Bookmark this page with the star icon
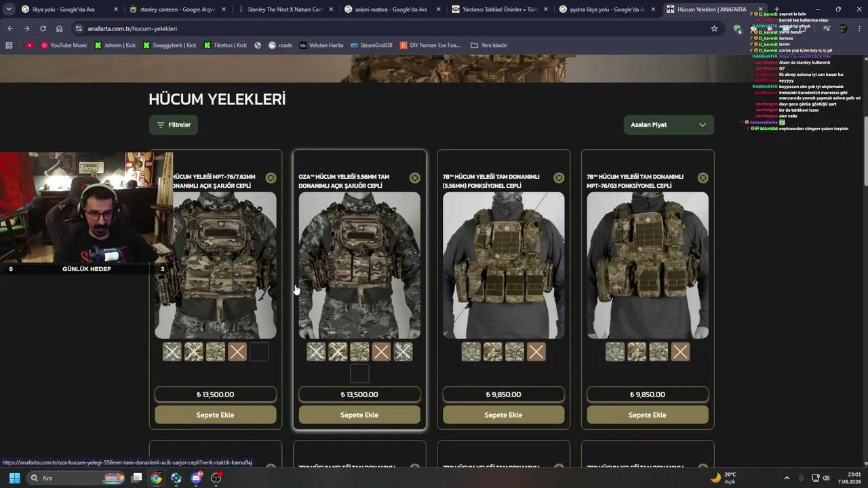This screenshot has height=488, width=868. pos(714,28)
